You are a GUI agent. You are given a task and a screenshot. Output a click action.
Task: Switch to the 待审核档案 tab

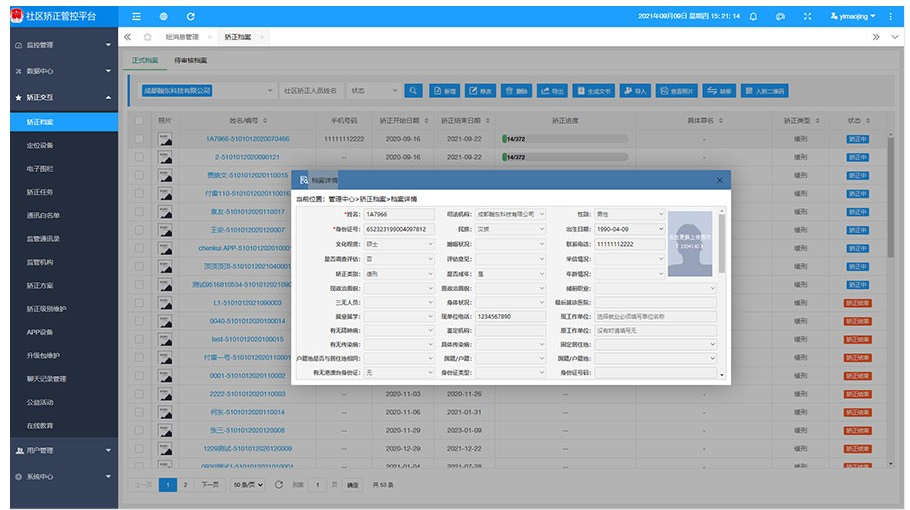tap(190, 60)
